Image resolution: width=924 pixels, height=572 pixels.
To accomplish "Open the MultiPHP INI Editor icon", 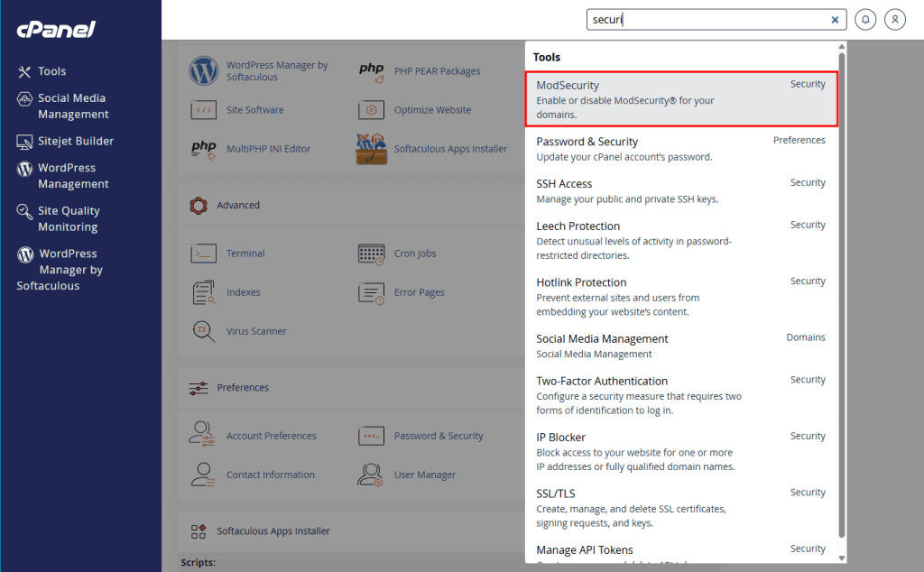I will click(x=203, y=149).
